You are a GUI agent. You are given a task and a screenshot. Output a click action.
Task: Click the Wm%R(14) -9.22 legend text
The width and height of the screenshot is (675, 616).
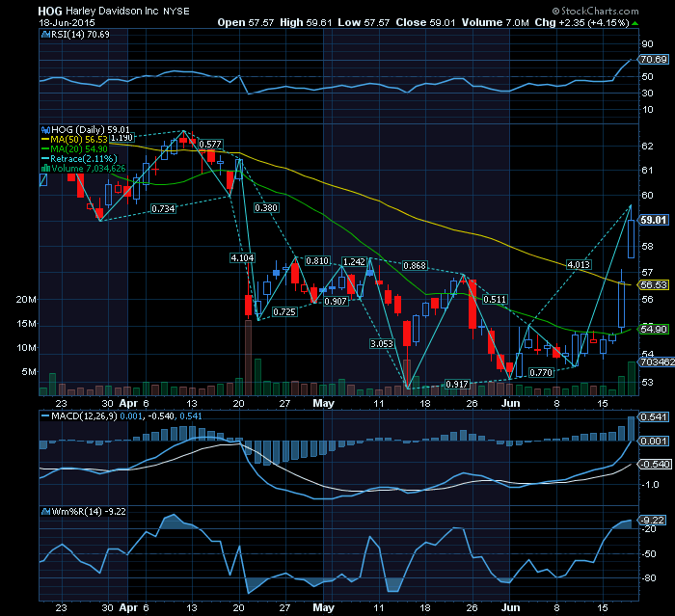coord(89,512)
